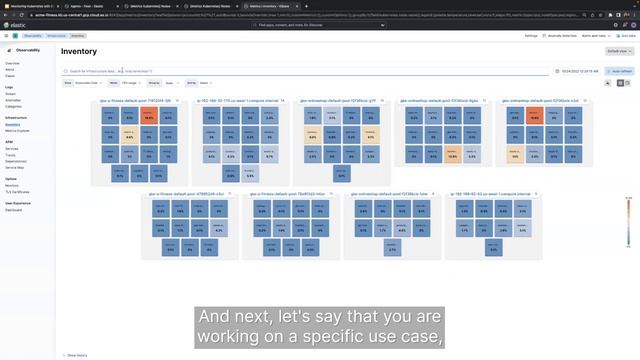
Task: Open User Experience Dashboard in sidebar
Action: tap(13, 210)
